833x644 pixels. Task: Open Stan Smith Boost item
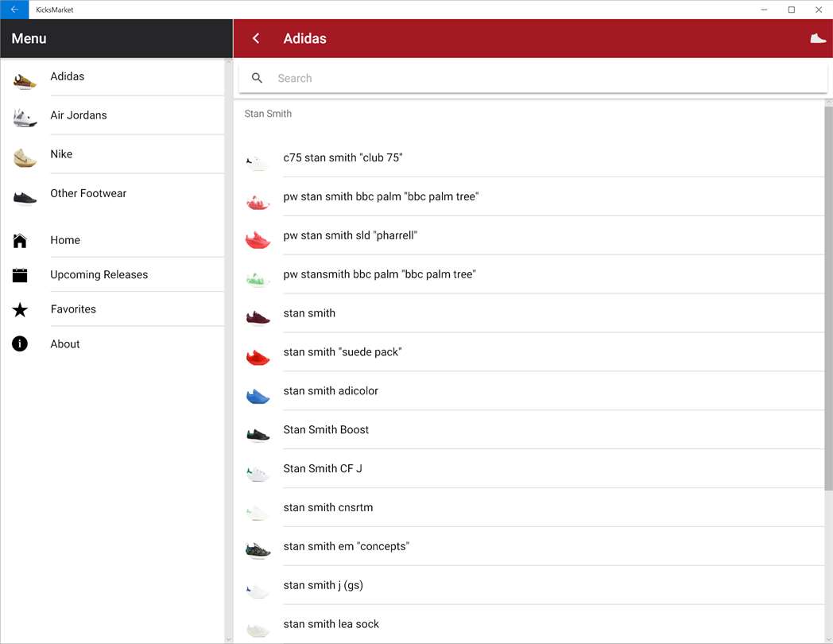coord(529,429)
